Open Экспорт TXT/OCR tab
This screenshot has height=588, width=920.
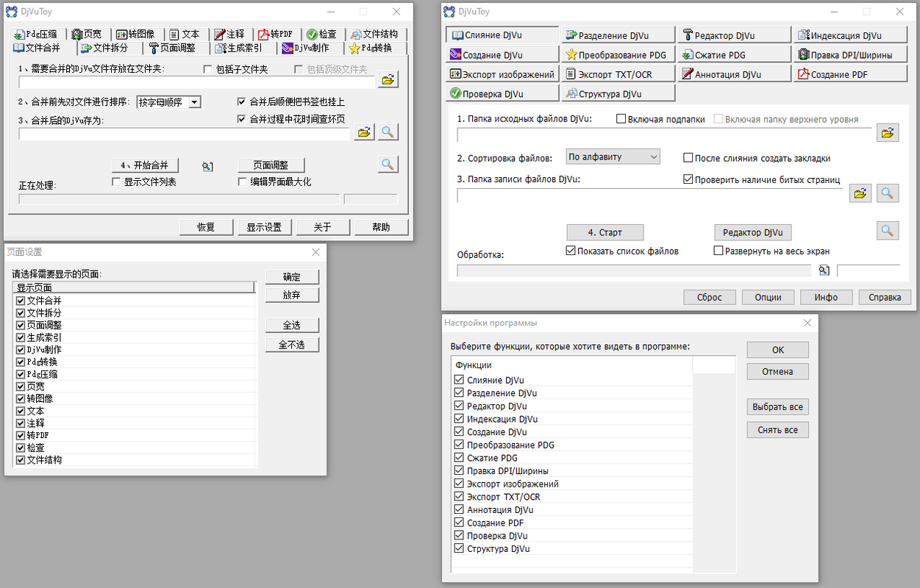pyautogui.click(x=618, y=73)
